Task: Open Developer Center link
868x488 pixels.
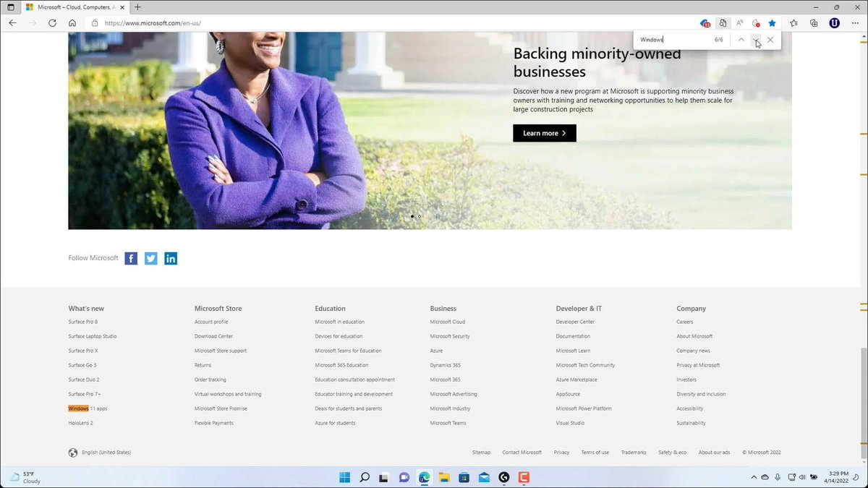Action: click(x=575, y=322)
